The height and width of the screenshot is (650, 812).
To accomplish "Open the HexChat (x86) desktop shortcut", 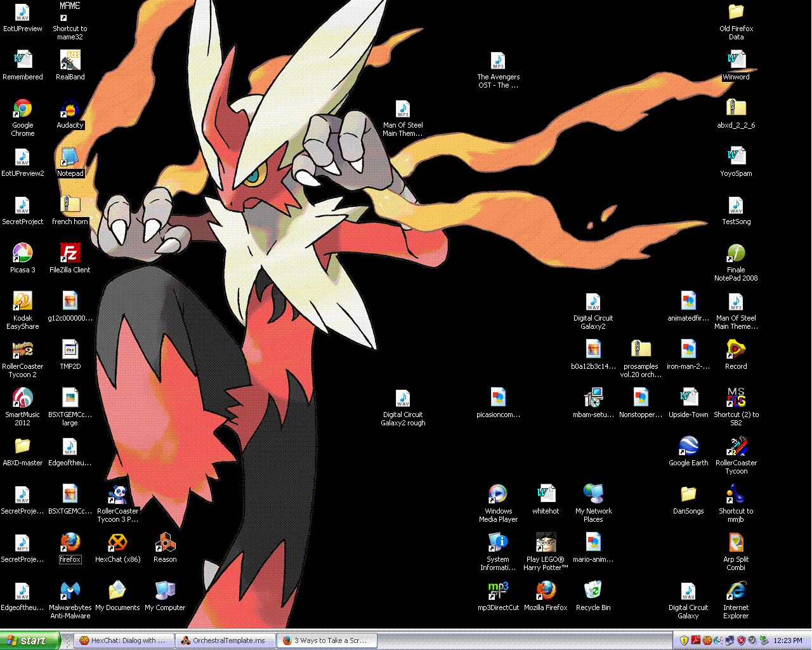I will [117, 543].
